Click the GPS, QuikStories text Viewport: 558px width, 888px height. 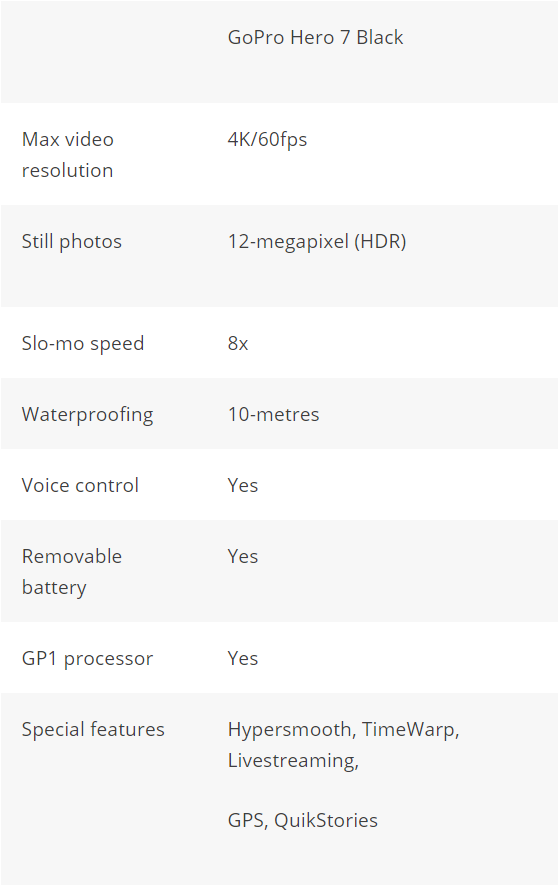(x=303, y=821)
